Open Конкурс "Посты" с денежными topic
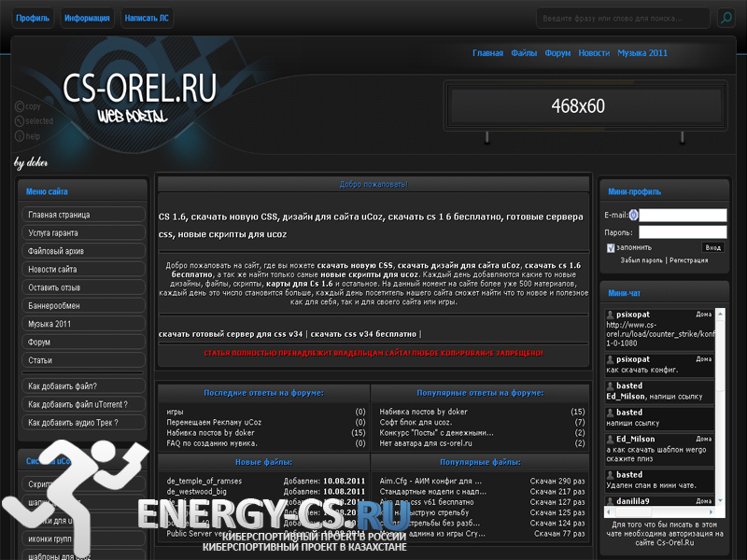Viewport: 747px width, 560px height. click(x=436, y=433)
